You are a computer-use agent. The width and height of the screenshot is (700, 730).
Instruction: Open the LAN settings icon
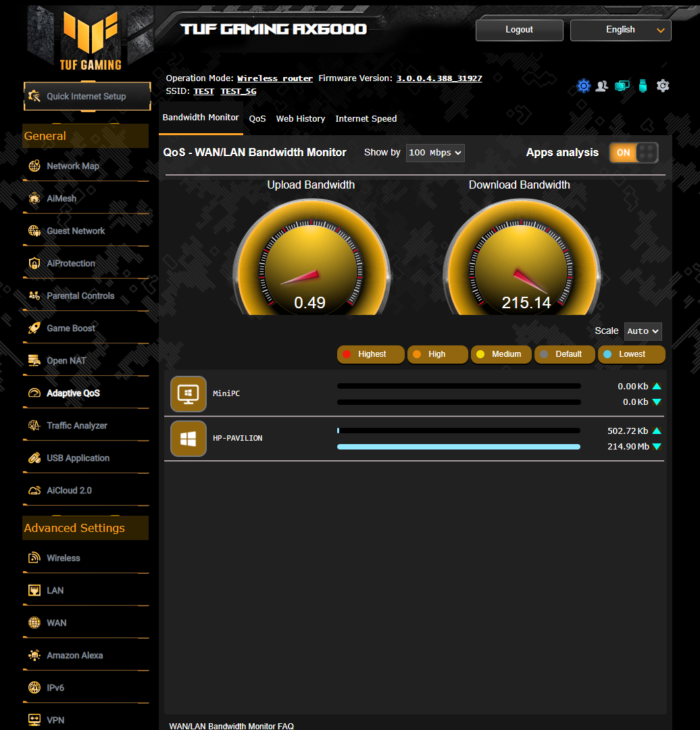click(34, 590)
